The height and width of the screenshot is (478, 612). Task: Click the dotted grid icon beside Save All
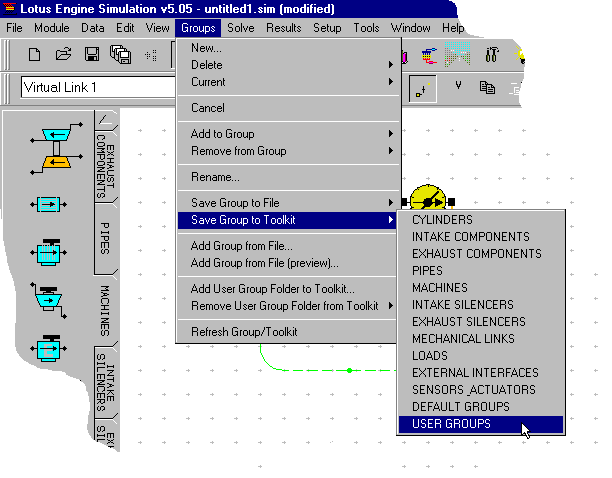pos(151,55)
